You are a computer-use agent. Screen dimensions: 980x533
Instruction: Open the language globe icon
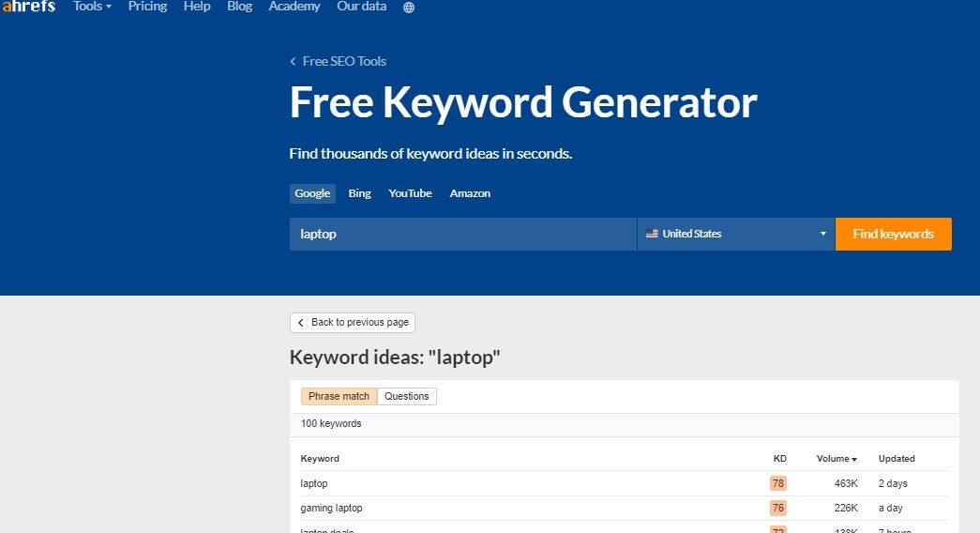[x=408, y=8]
